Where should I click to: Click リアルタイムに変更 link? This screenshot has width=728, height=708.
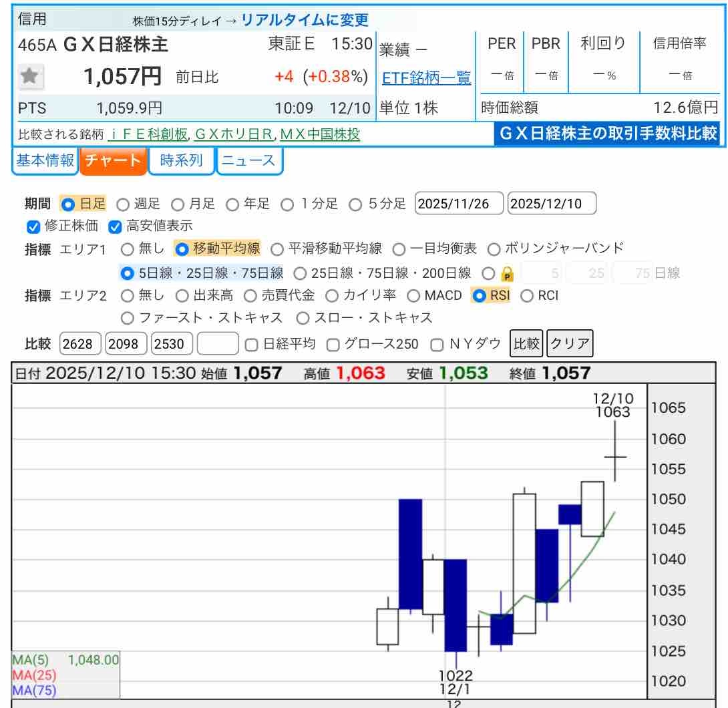[x=305, y=20]
